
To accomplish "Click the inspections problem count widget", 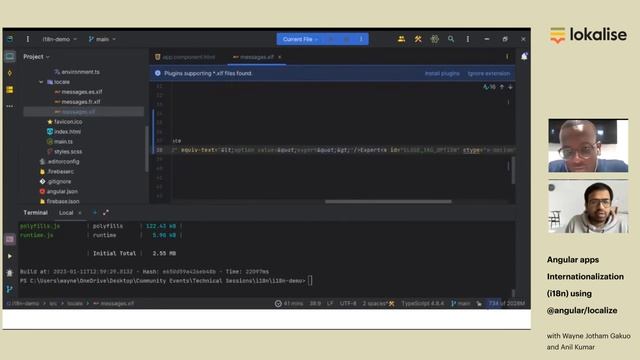I will (x=489, y=87).
